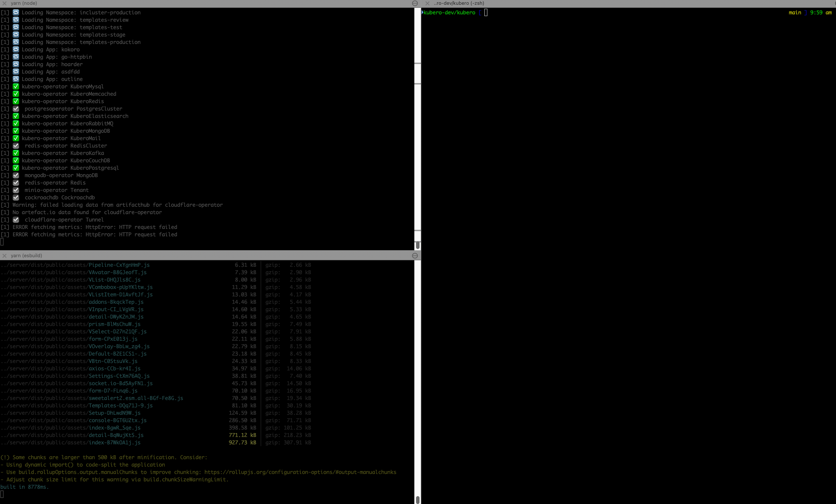Open the yarn (node) pane options menu
The width and height of the screenshot is (836, 504).
[415, 3]
